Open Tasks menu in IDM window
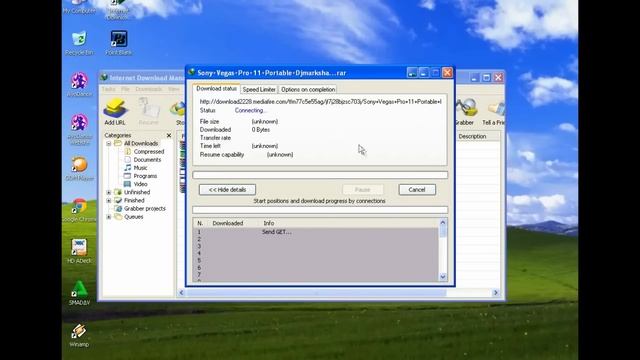640x360 pixels. [x=108, y=89]
